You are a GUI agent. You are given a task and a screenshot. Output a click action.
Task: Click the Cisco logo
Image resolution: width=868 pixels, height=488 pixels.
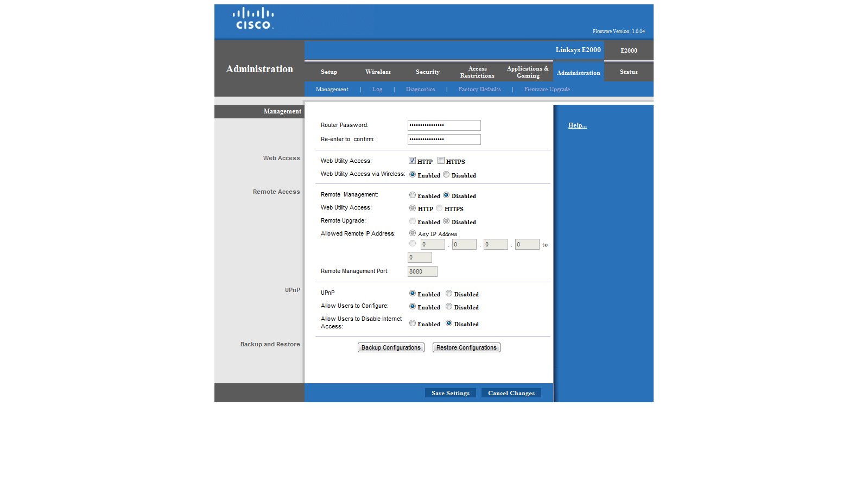[254, 18]
